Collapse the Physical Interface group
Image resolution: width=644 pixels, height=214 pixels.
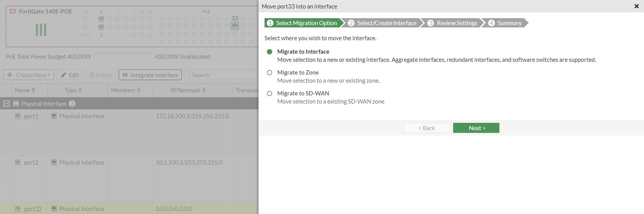click(6, 104)
